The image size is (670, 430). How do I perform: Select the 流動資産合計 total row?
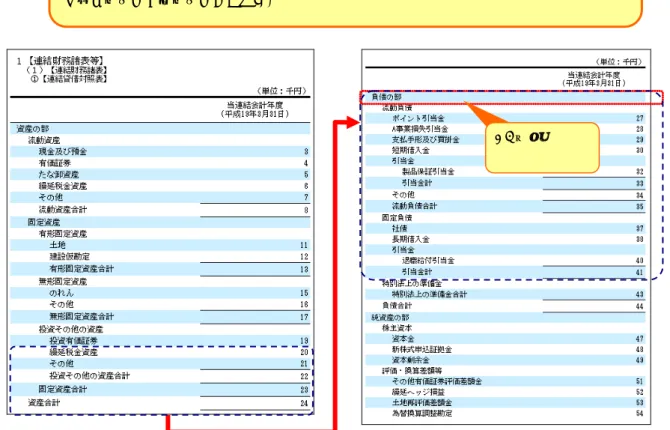tap(160, 209)
